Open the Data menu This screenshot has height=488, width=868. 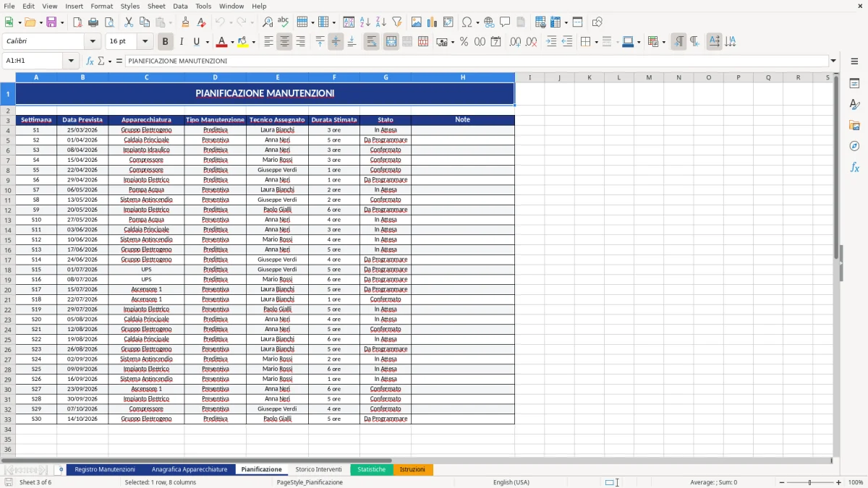179,6
